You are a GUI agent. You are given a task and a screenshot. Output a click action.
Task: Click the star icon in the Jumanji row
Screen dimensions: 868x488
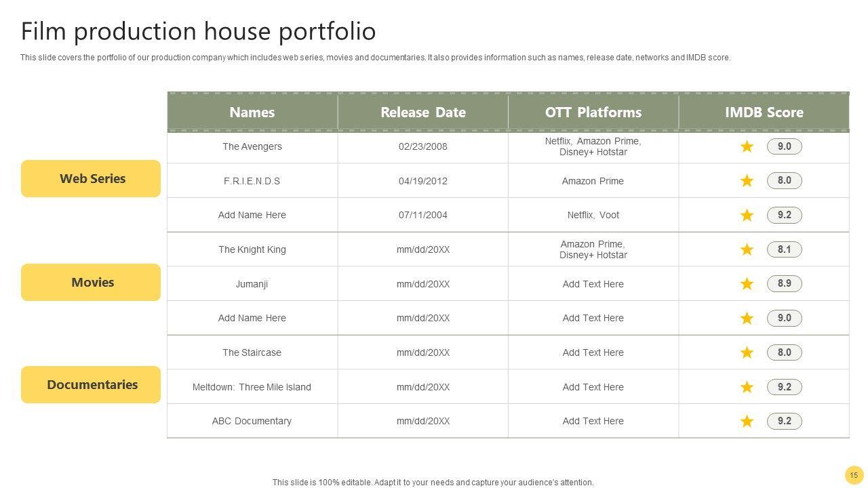(747, 284)
